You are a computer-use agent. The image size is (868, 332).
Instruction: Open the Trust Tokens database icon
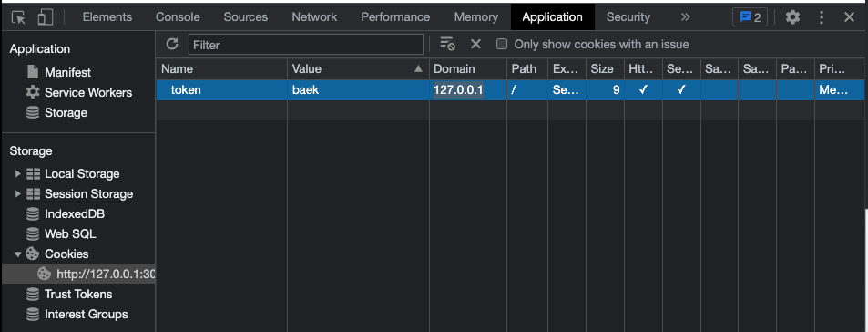pyautogui.click(x=33, y=295)
